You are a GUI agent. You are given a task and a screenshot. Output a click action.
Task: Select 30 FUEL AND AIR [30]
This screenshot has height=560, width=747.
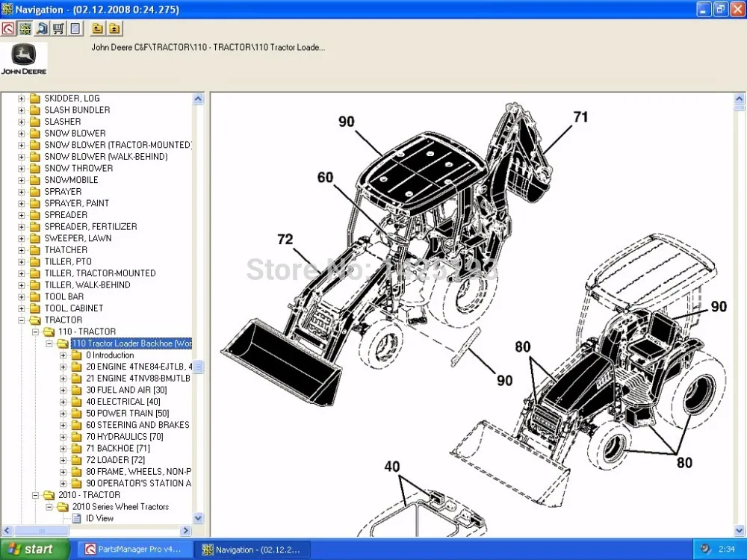tap(126, 390)
